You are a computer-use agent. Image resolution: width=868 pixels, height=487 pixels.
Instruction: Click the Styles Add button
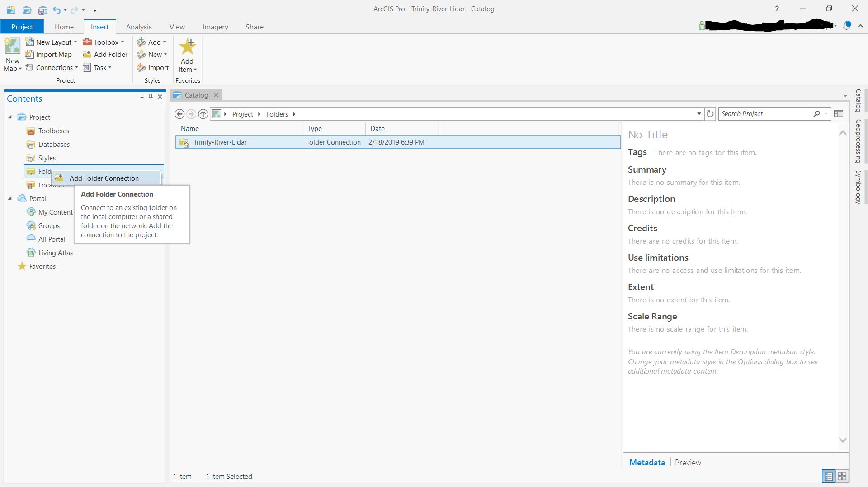point(152,42)
